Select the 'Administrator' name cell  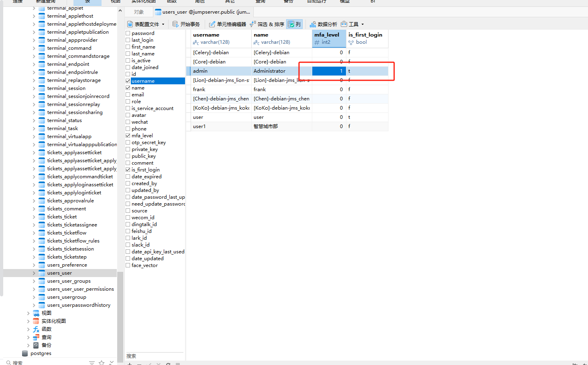[x=282, y=71]
